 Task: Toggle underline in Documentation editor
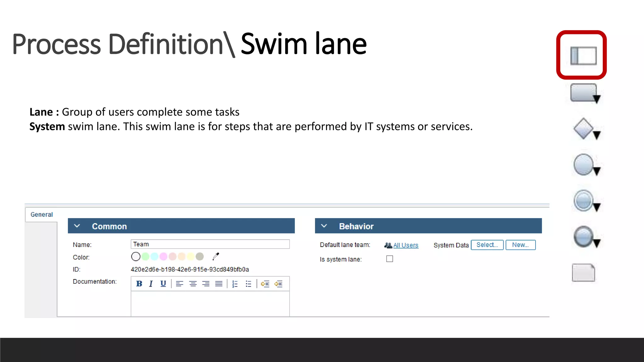[x=163, y=284]
